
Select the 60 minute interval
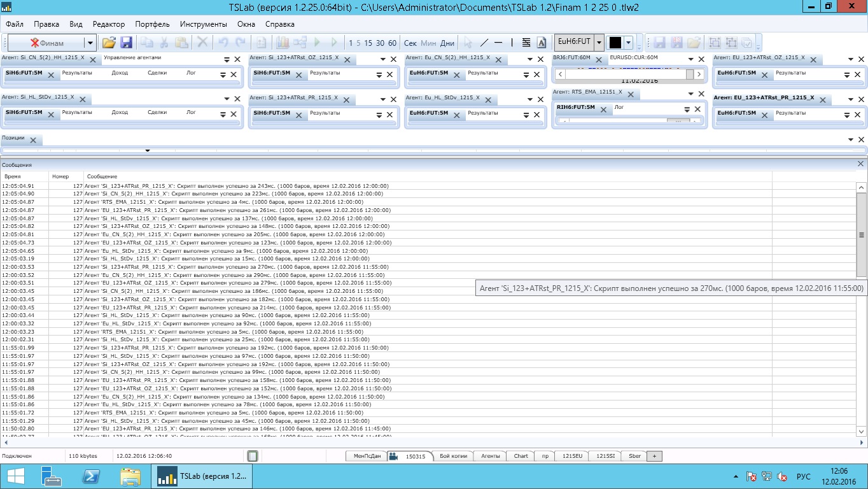(392, 43)
